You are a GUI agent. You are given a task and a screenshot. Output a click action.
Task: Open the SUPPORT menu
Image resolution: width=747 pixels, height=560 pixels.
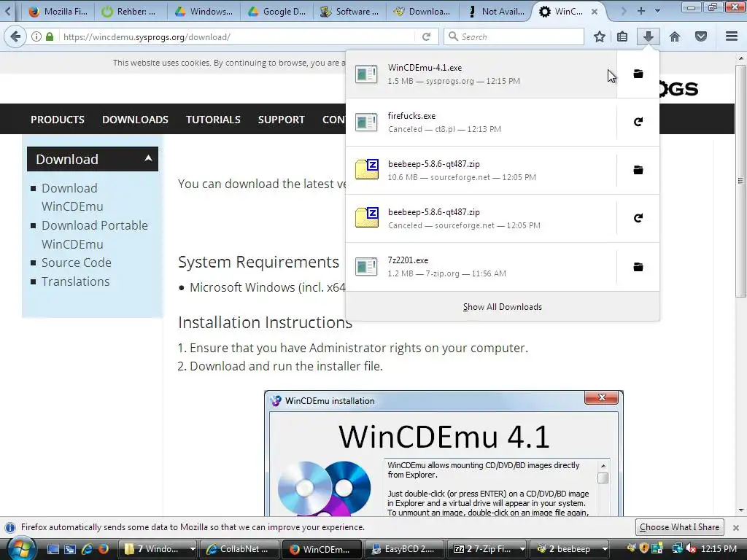coord(281,120)
